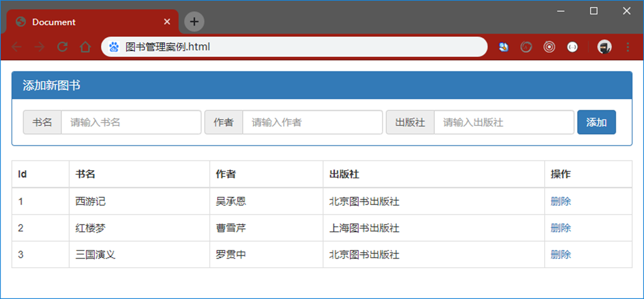Select the 罗贯中 author cell

pyautogui.click(x=266, y=255)
